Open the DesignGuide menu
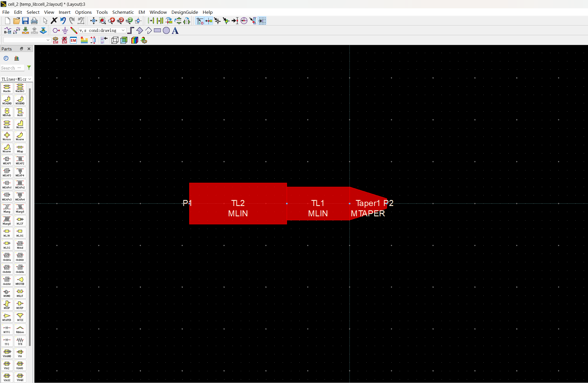 coord(185,12)
